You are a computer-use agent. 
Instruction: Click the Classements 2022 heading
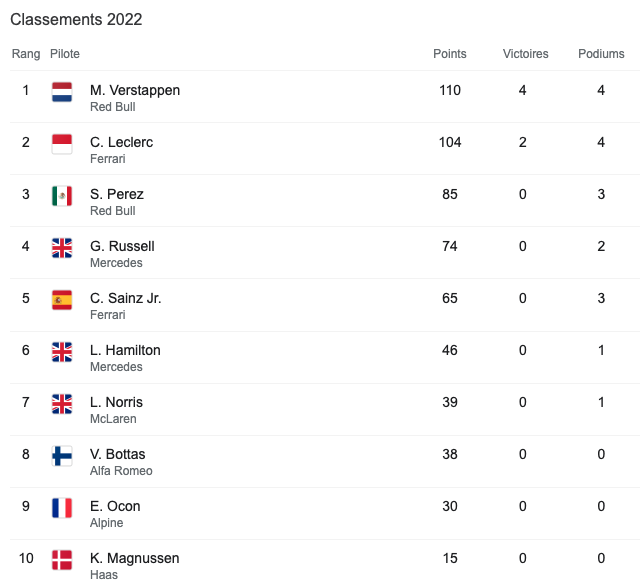point(76,20)
